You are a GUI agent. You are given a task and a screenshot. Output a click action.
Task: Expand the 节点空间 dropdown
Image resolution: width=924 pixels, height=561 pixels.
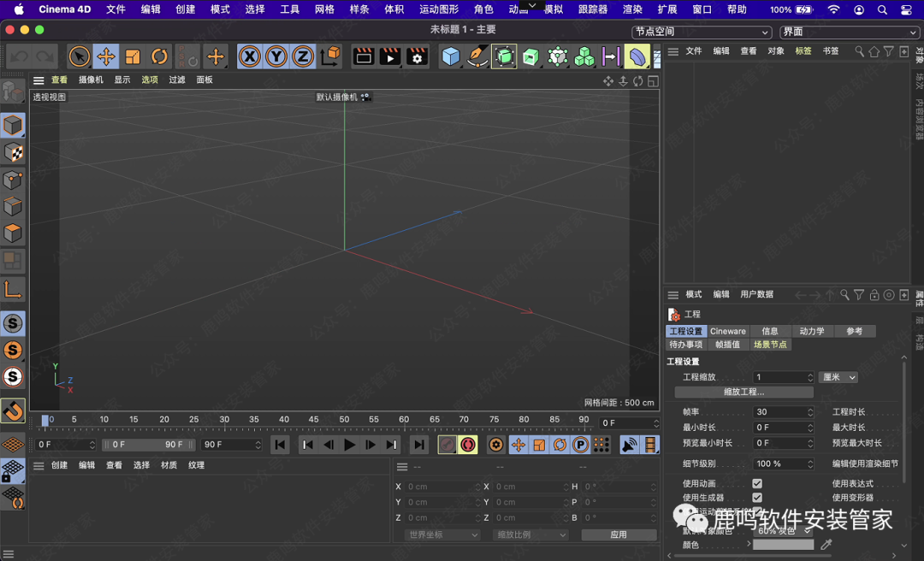pyautogui.click(x=702, y=32)
